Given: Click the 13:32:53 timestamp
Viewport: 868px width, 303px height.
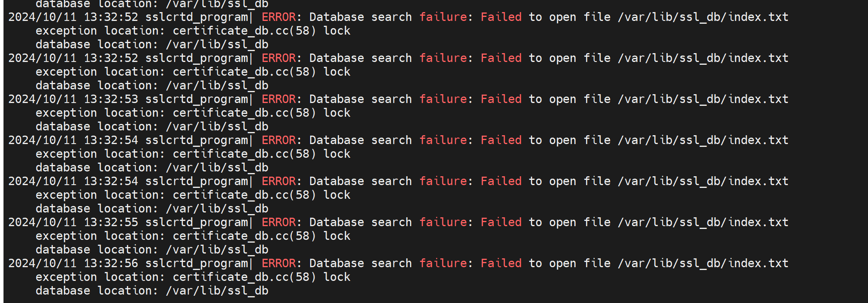Looking at the screenshot, I should pyautogui.click(x=111, y=99).
